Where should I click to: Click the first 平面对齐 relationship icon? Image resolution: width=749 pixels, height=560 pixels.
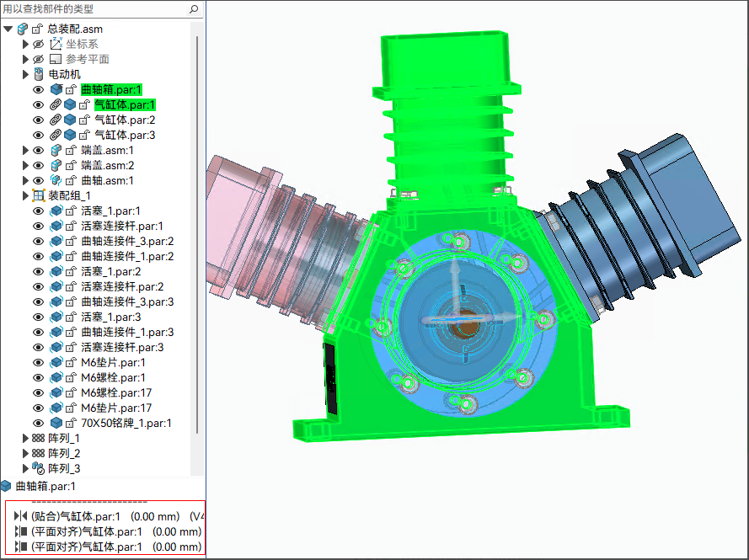click(x=20, y=531)
